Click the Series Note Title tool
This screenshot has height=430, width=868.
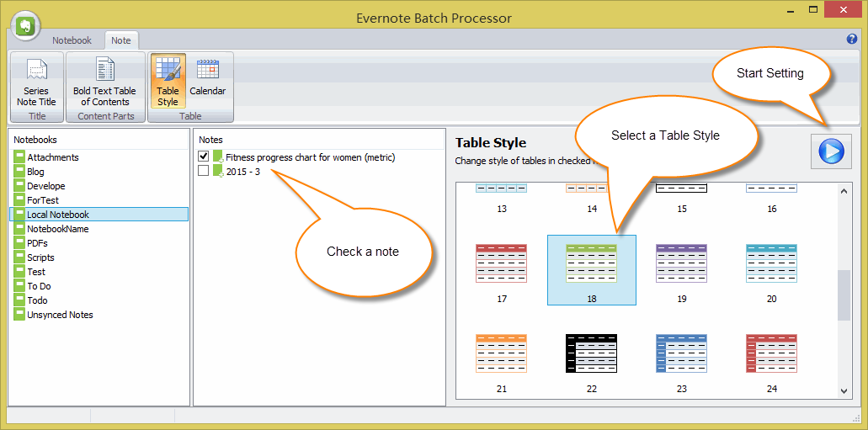coord(37,82)
